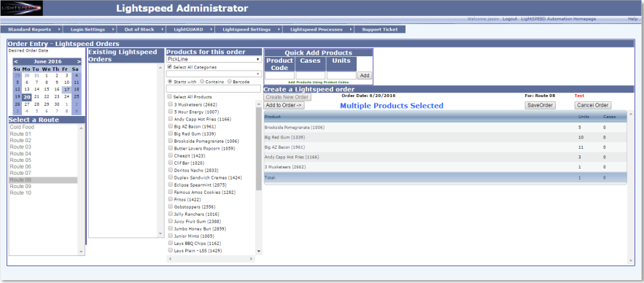
Task: Select Route 10 in route list
Action: point(43,193)
